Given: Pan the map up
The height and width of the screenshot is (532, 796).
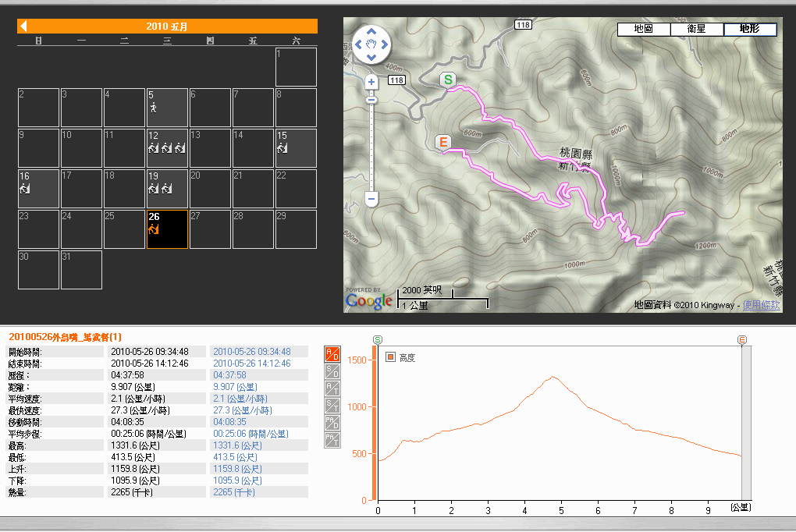Looking at the screenshot, I should pos(371,31).
